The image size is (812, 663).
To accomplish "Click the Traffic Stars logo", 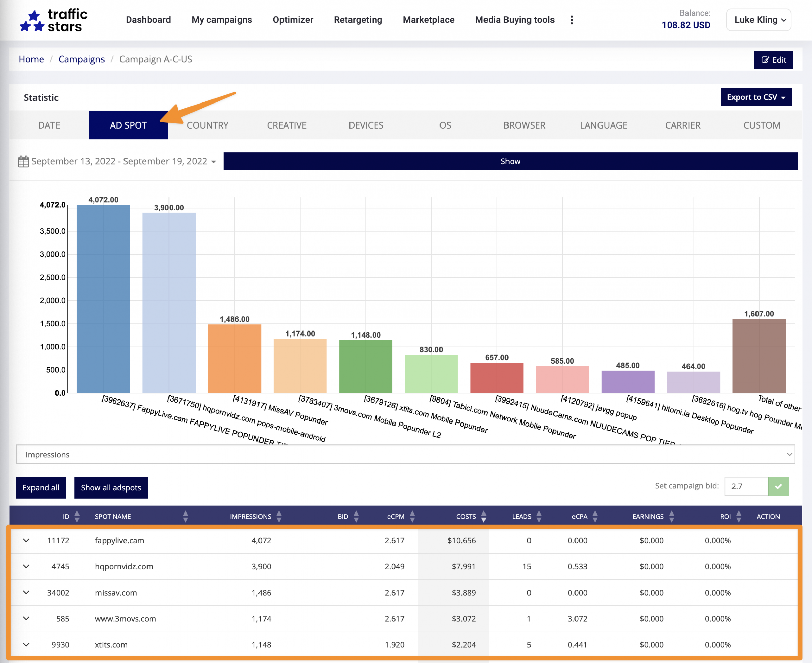I will pos(54,20).
